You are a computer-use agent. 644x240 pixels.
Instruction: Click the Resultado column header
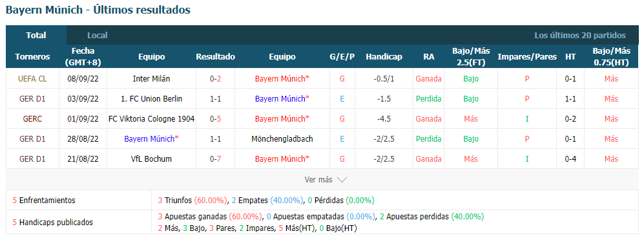pyautogui.click(x=216, y=57)
